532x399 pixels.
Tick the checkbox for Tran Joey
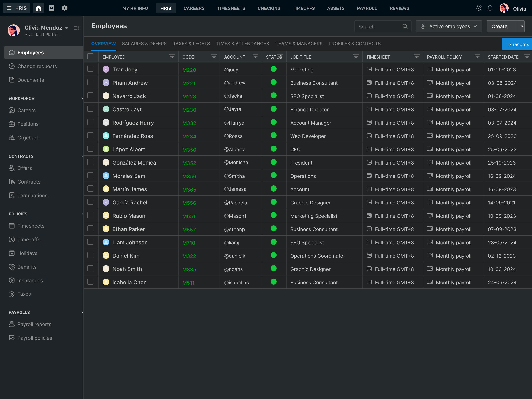coord(90,69)
